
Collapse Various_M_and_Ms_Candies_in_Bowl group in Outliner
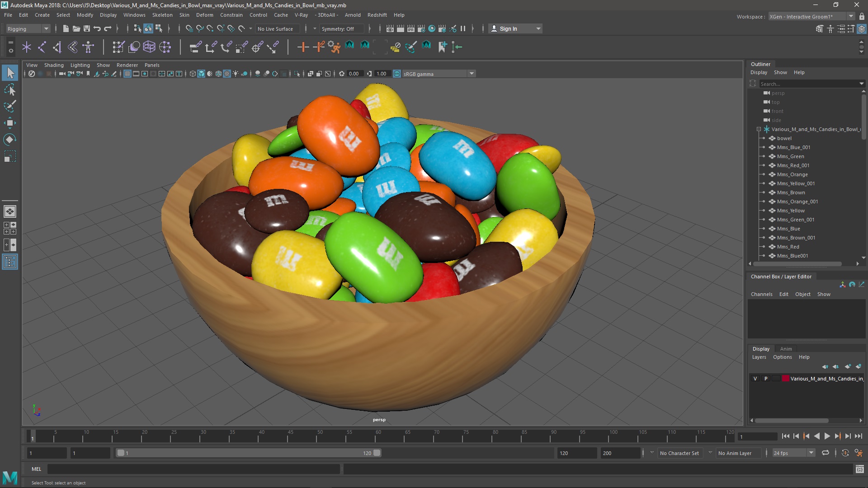point(759,129)
